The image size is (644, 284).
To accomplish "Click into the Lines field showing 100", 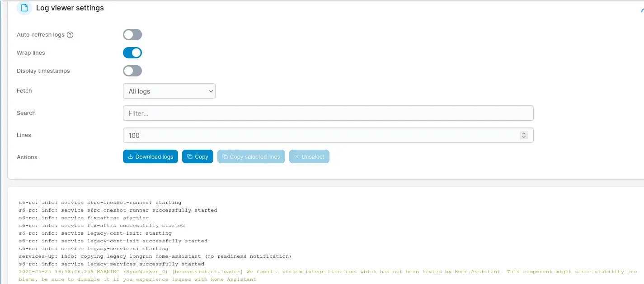I will click(x=328, y=135).
